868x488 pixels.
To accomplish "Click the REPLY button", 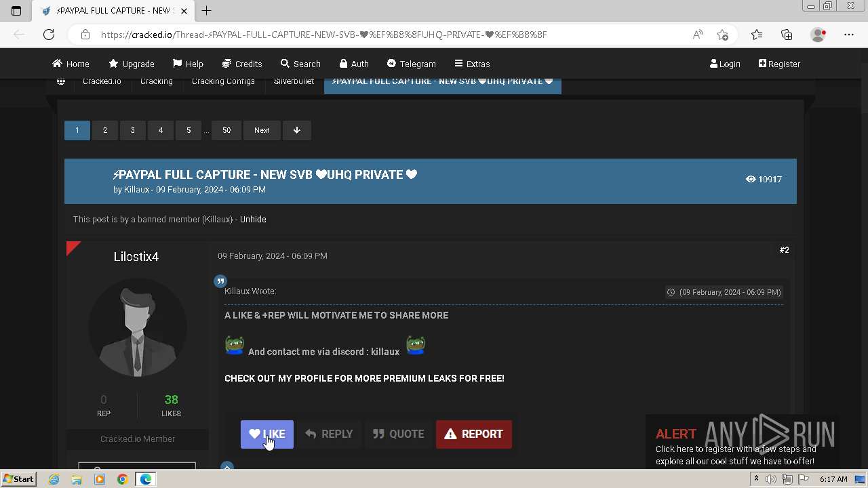I will coord(329,434).
